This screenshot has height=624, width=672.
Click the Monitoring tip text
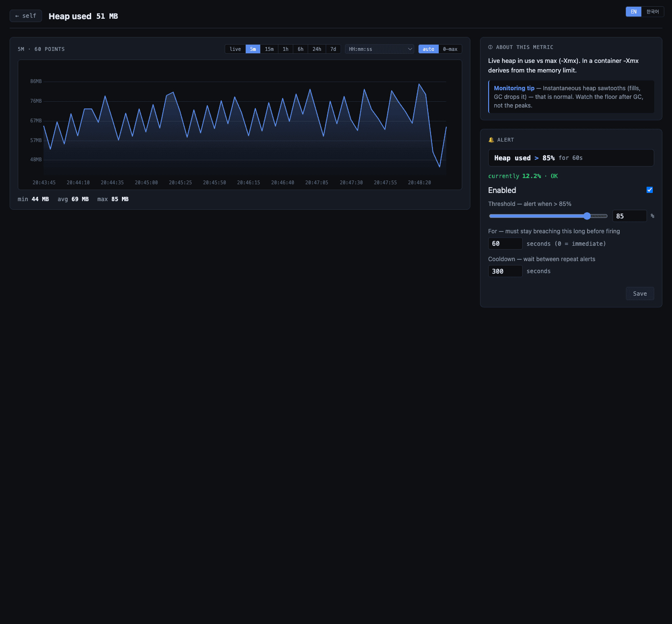pyautogui.click(x=571, y=97)
